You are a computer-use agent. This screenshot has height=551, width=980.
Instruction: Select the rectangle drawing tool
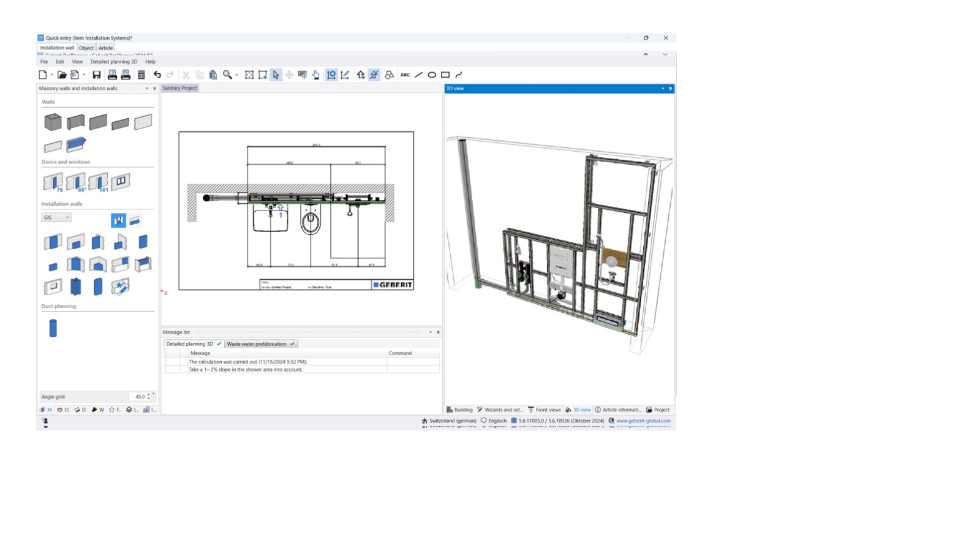tap(445, 74)
